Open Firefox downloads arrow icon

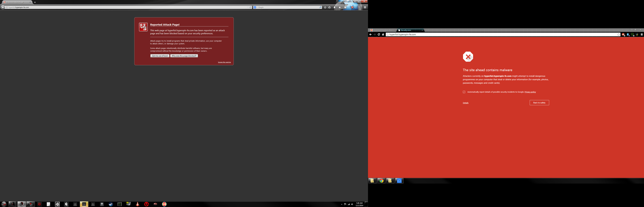click(335, 7)
